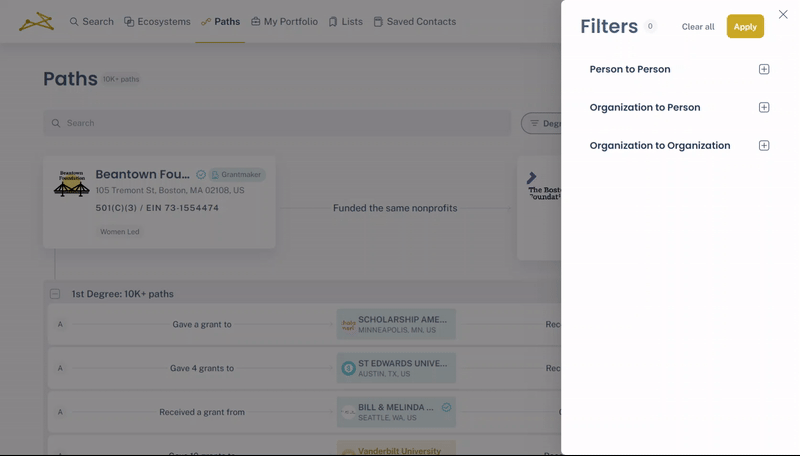Select the Paths tab
This screenshot has width=800, height=456.
pos(220,21)
